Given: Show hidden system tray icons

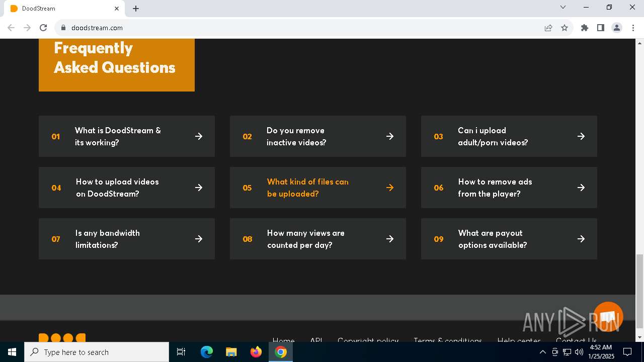Looking at the screenshot, I should tap(542, 352).
